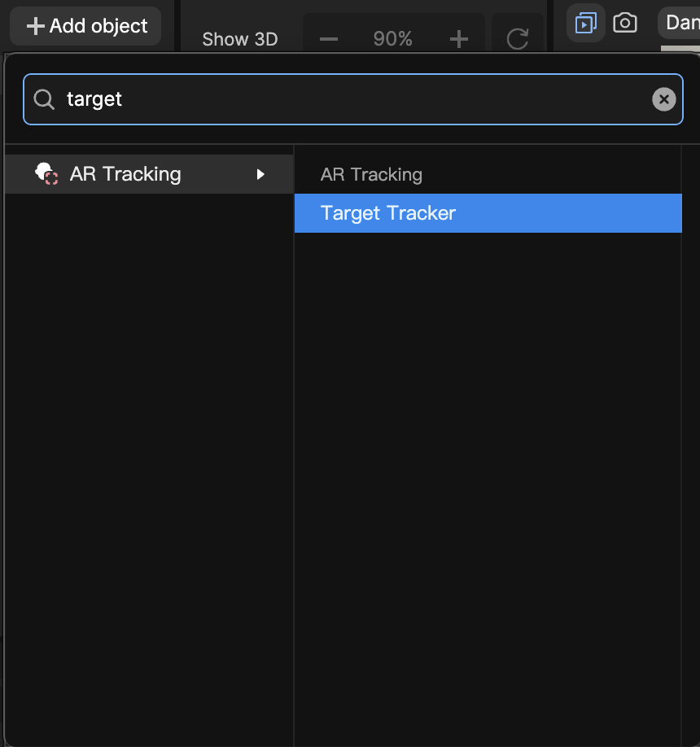Increase zoom with the plus button
Viewport: 700px width, 747px height.
[459, 39]
